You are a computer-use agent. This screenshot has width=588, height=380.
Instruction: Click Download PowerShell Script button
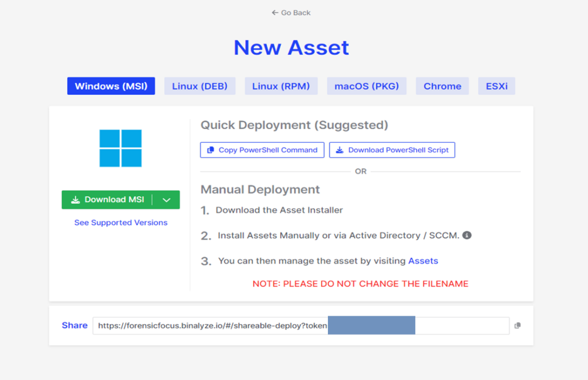392,150
